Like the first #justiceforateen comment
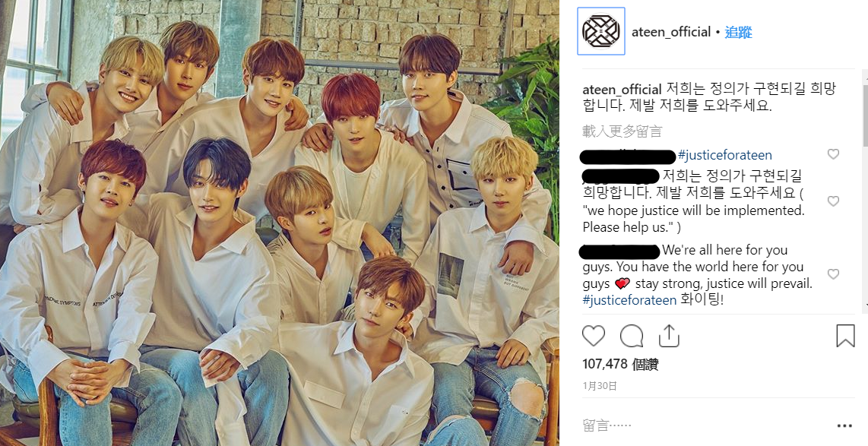This screenshot has width=868, height=446. pyautogui.click(x=833, y=153)
